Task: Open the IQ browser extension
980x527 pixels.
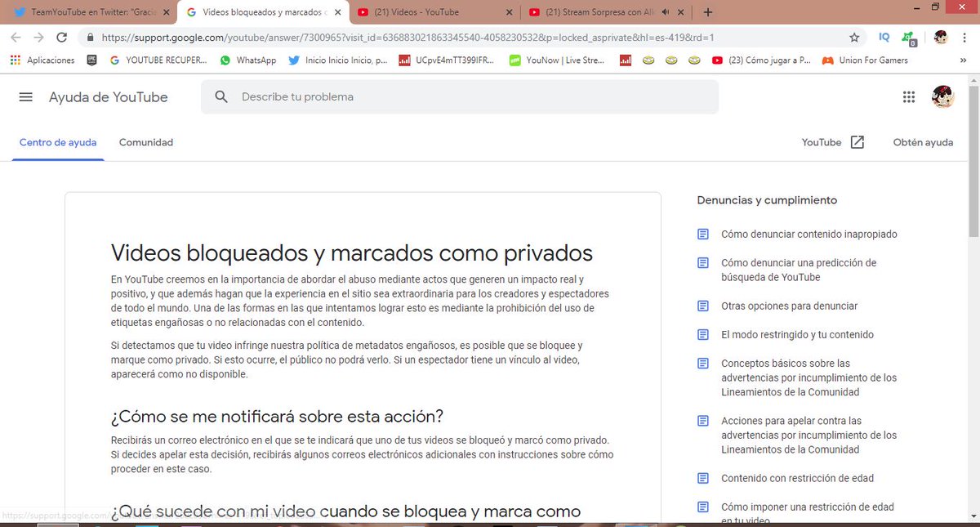Action: pos(884,37)
